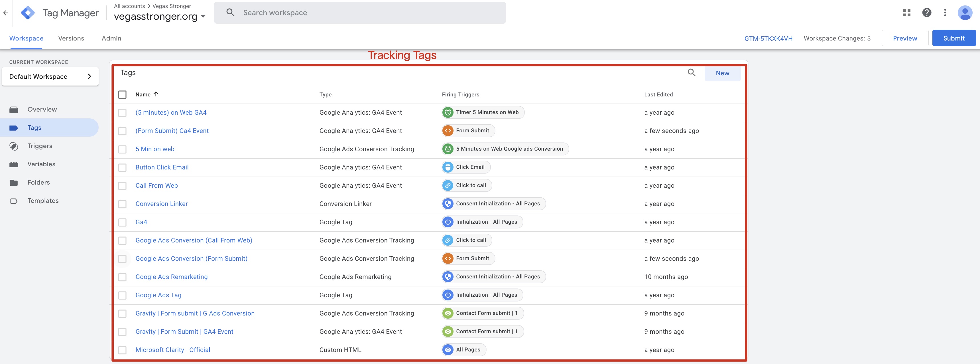980x364 pixels.
Task: Open the 5 Minutes on Web Google ads Conversion trigger
Action: coord(505,149)
